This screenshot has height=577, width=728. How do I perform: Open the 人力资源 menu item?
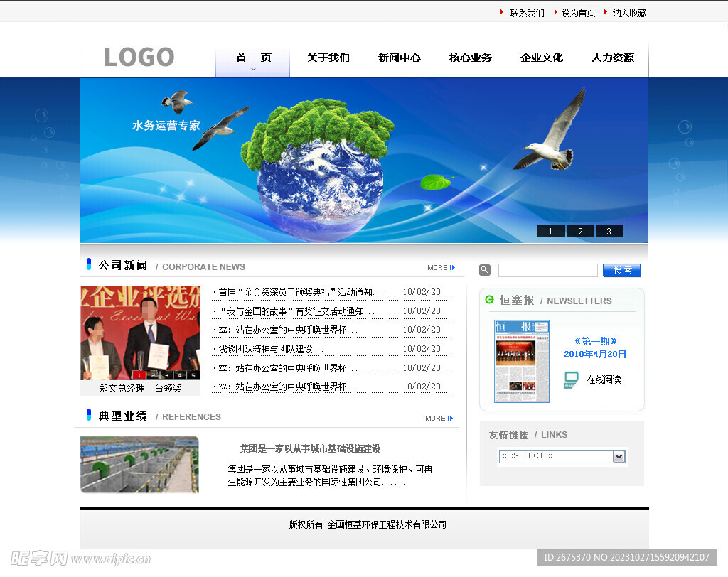tap(613, 58)
